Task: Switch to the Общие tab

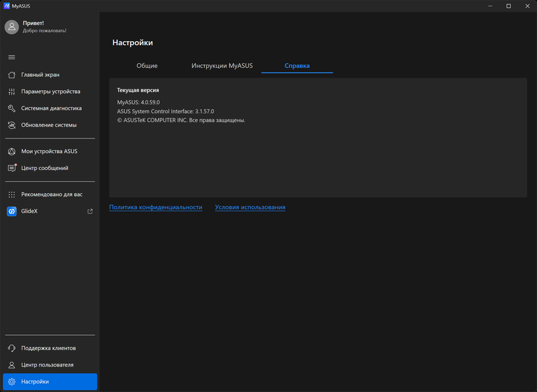Action: point(147,66)
